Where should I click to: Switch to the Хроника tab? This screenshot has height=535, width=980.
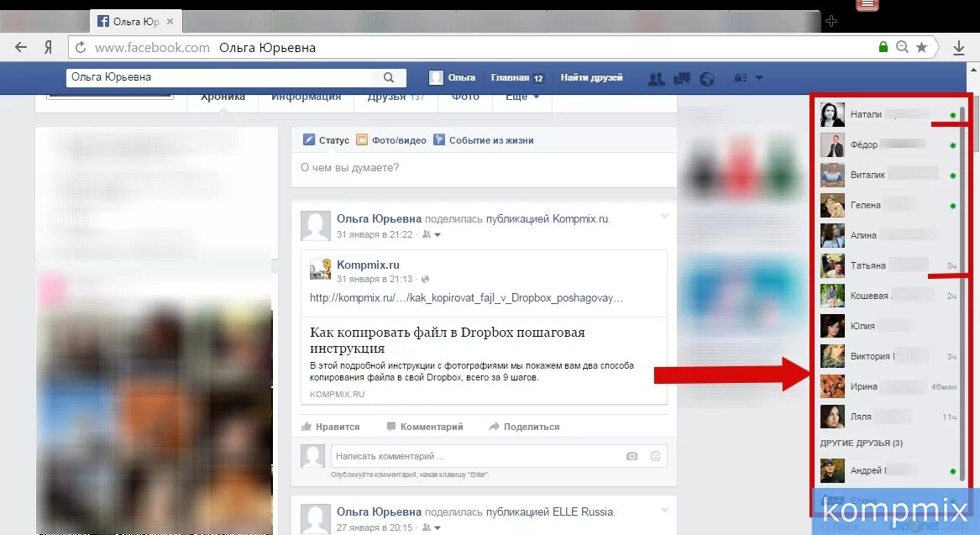pos(223,97)
